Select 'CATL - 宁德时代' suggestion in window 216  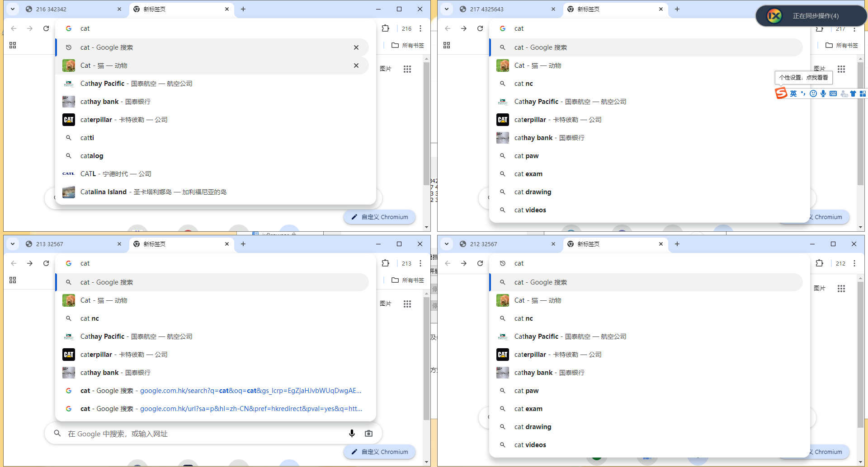[212, 174]
